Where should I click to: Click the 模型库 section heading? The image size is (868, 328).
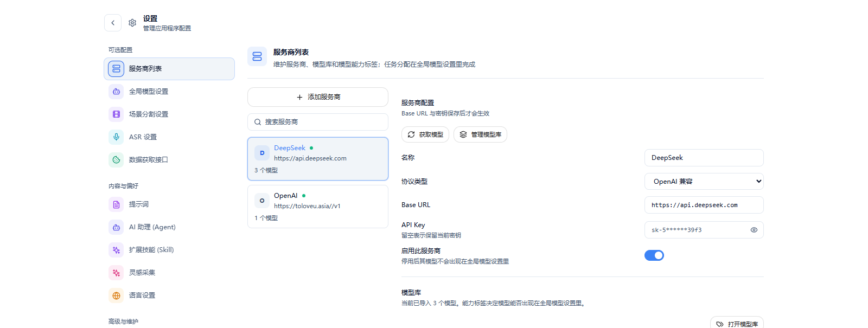click(411, 292)
